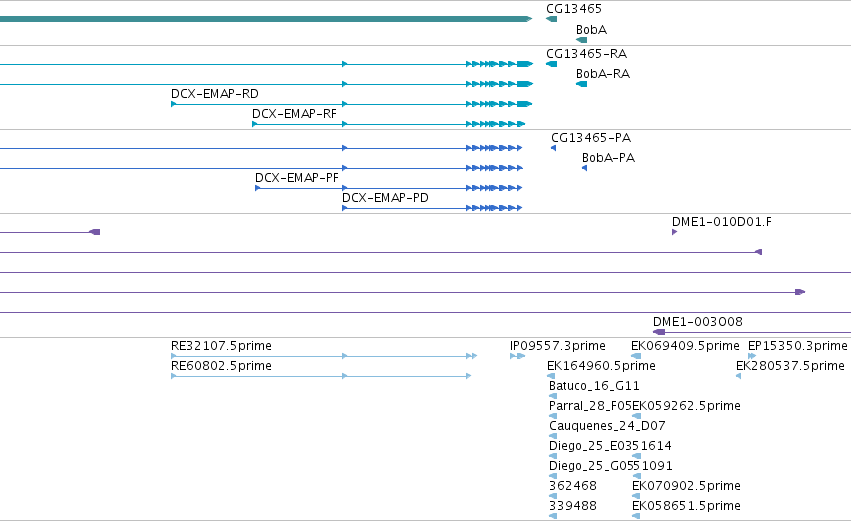Select the EP15350.3prime label
Screen dimensions: 851x521
797,346
